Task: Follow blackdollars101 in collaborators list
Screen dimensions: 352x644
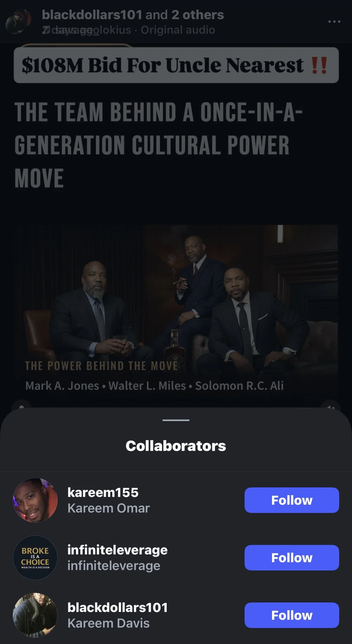Action: [x=292, y=615]
